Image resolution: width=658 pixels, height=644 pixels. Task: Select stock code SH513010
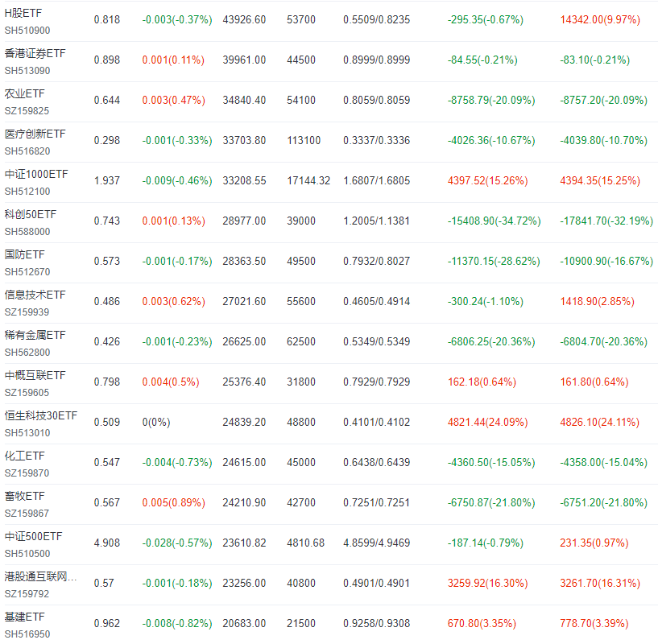[x=27, y=433]
